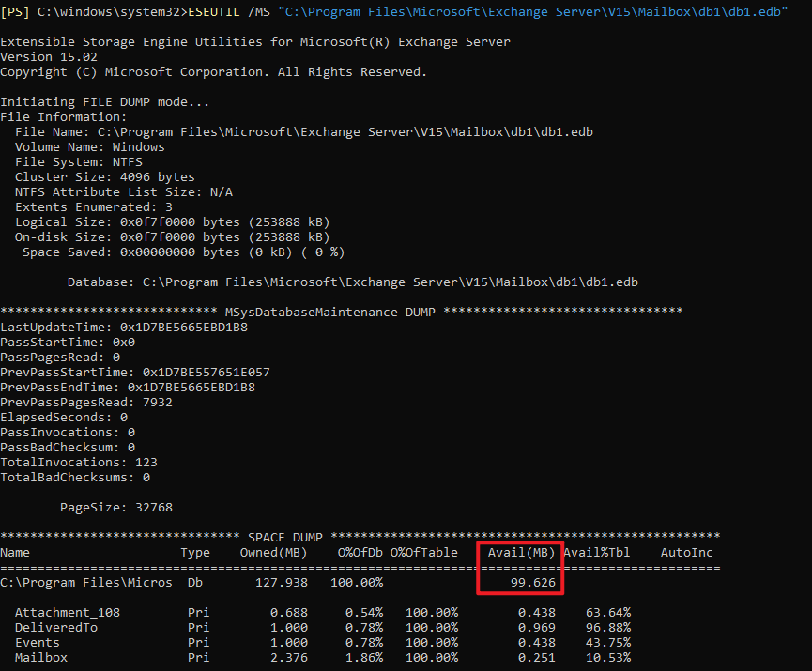Click the 'Avail(MB)' column header

(x=522, y=553)
